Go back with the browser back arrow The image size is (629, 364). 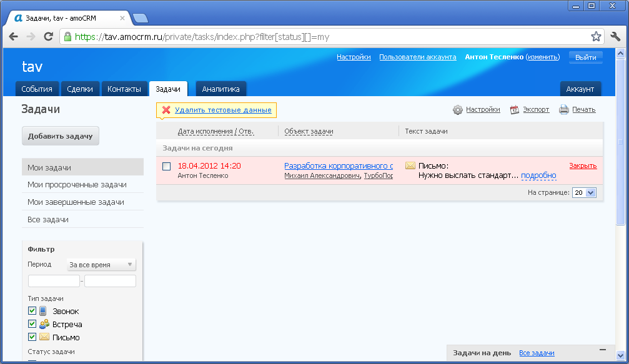[13, 37]
